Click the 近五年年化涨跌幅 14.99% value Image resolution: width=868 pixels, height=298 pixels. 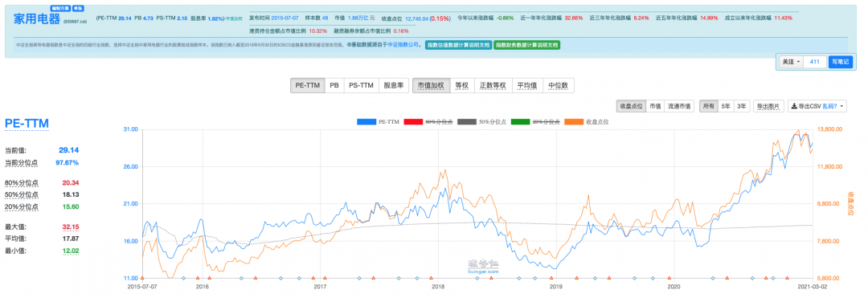(x=709, y=18)
